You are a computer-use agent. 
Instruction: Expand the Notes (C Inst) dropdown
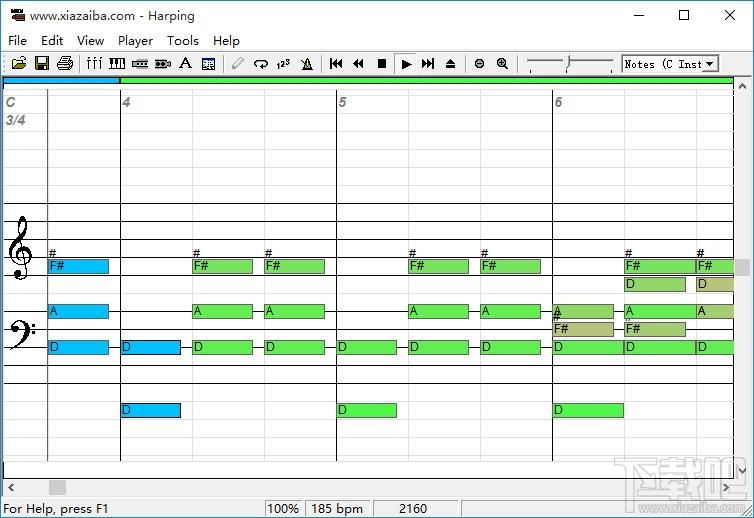point(710,64)
